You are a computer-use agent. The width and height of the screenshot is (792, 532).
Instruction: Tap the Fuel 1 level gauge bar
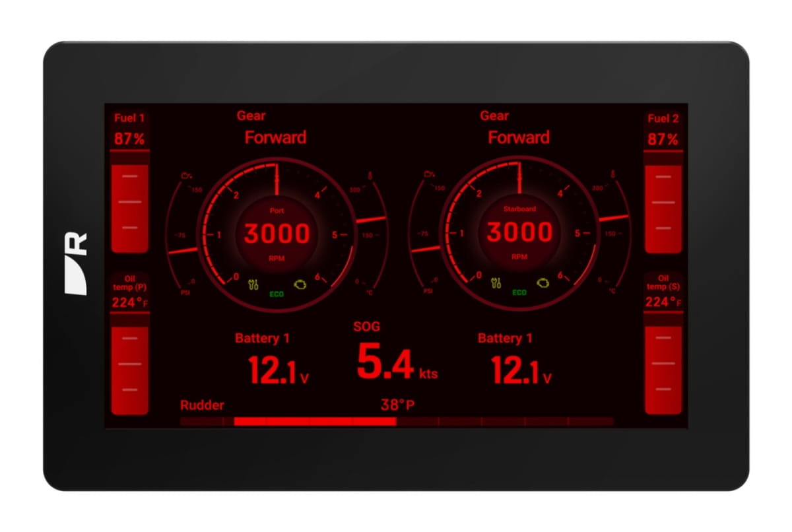click(129, 201)
